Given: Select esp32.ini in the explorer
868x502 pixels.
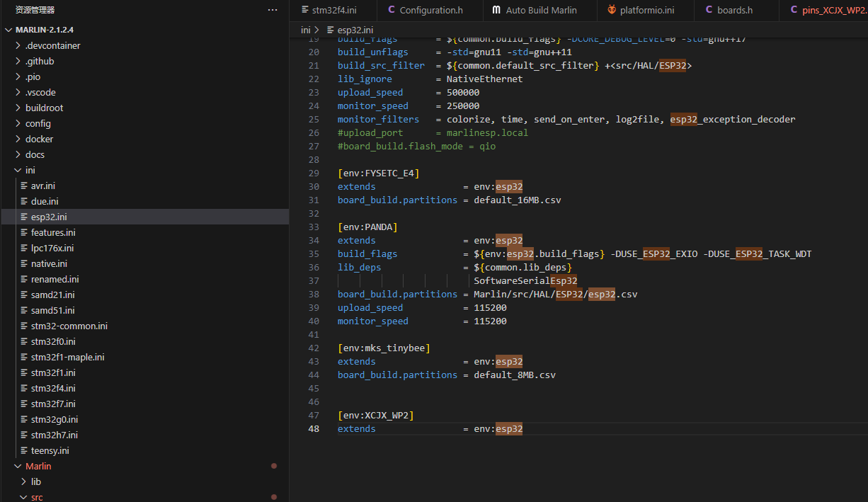Looking at the screenshot, I should (x=144, y=217).
